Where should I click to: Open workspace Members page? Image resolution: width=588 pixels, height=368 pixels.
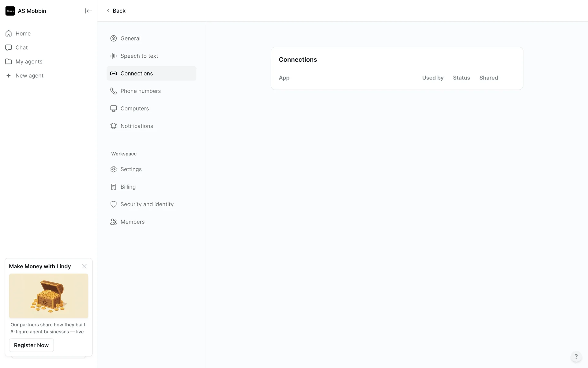(132, 222)
